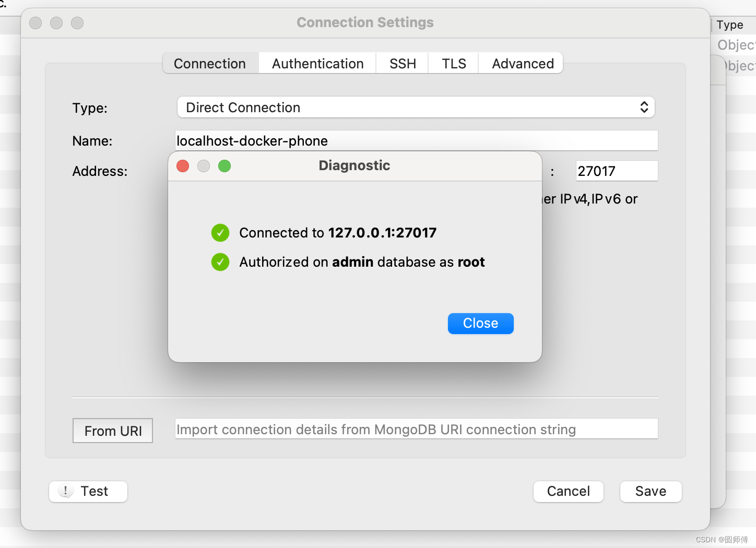Screen dimensions: 756x548
Task: Click the green check icon beside Authorized on
Action: [x=220, y=262]
